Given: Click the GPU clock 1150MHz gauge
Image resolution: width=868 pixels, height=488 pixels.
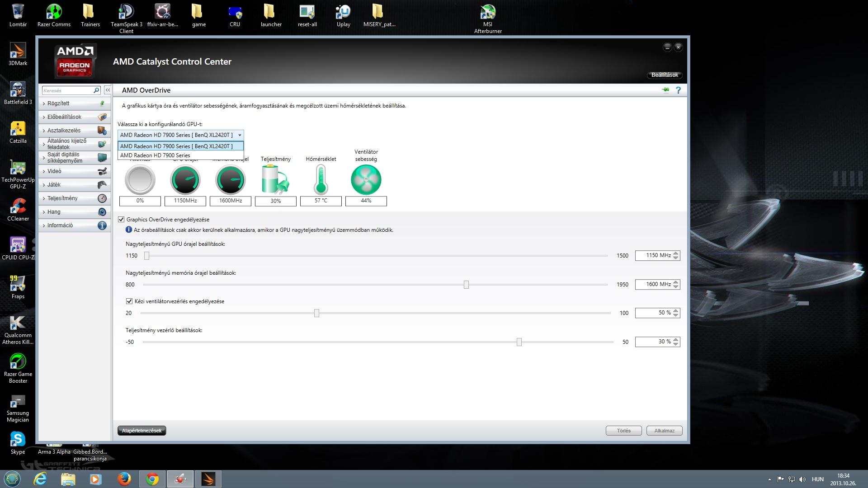Looking at the screenshot, I should (185, 180).
